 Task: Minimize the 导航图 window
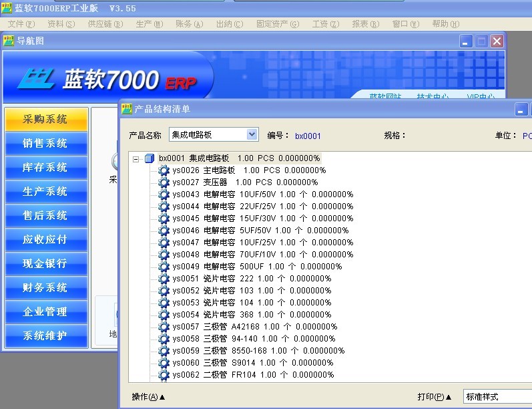(466, 41)
